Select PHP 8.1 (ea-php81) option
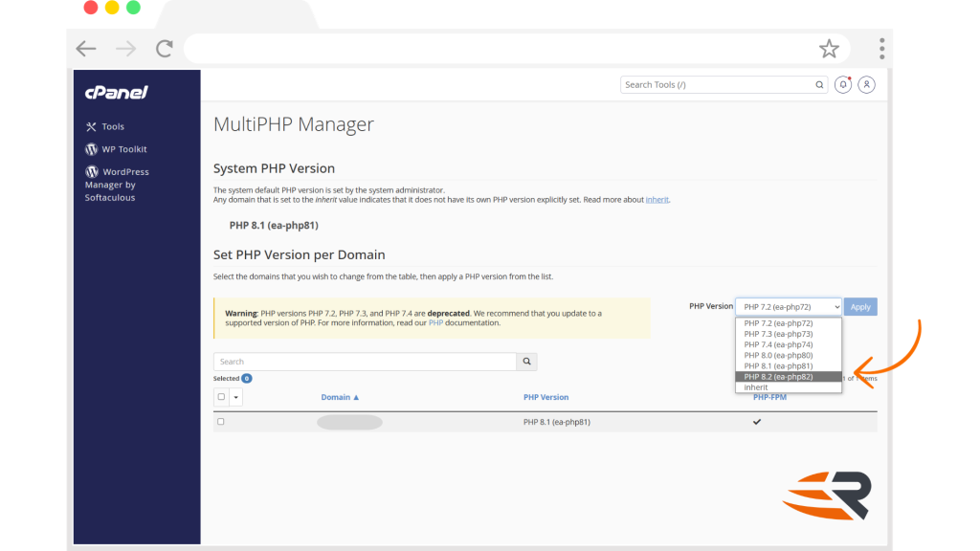Screen dimensions: 980x551 [x=789, y=366]
